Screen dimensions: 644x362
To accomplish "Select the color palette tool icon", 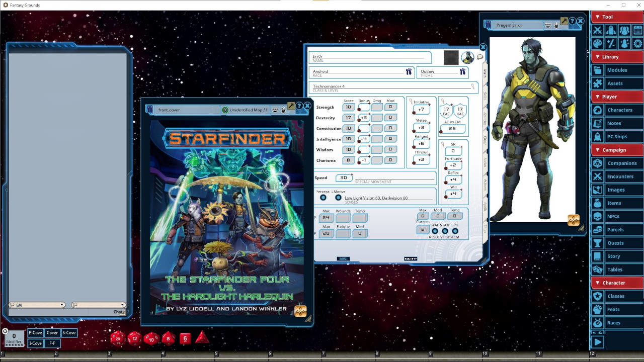I will [x=597, y=43].
